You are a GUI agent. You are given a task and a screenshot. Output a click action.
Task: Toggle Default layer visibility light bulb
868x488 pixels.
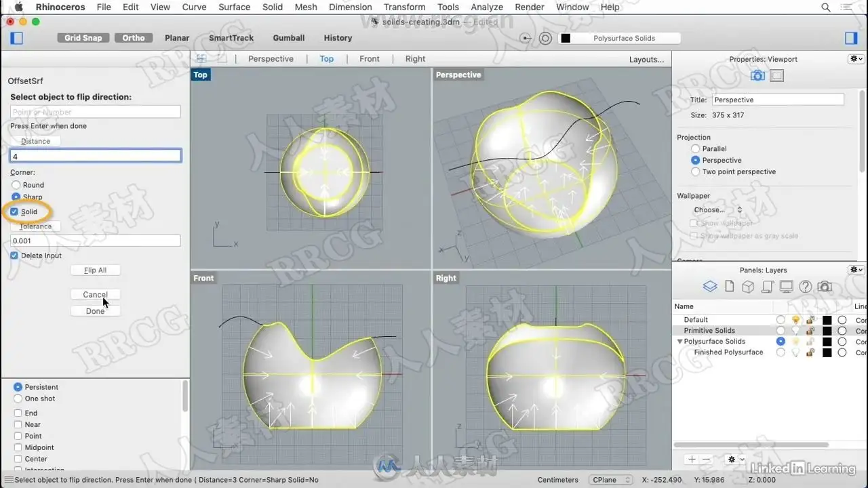(x=796, y=320)
